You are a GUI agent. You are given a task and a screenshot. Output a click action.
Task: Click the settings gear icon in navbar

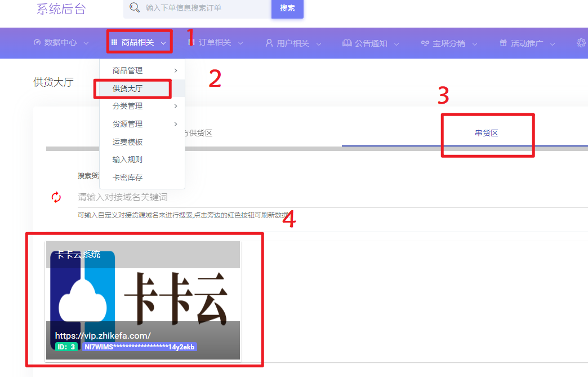(x=581, y=43)
